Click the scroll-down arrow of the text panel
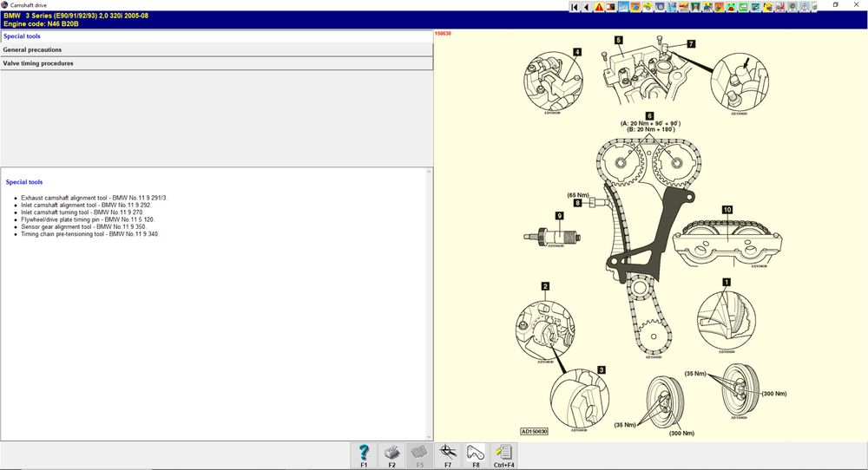 tap(429, 436)
